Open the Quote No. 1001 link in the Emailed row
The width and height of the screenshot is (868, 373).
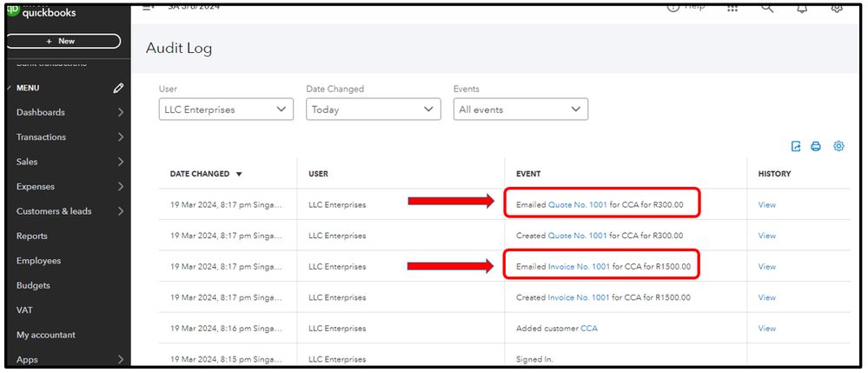tap(578, 205)
